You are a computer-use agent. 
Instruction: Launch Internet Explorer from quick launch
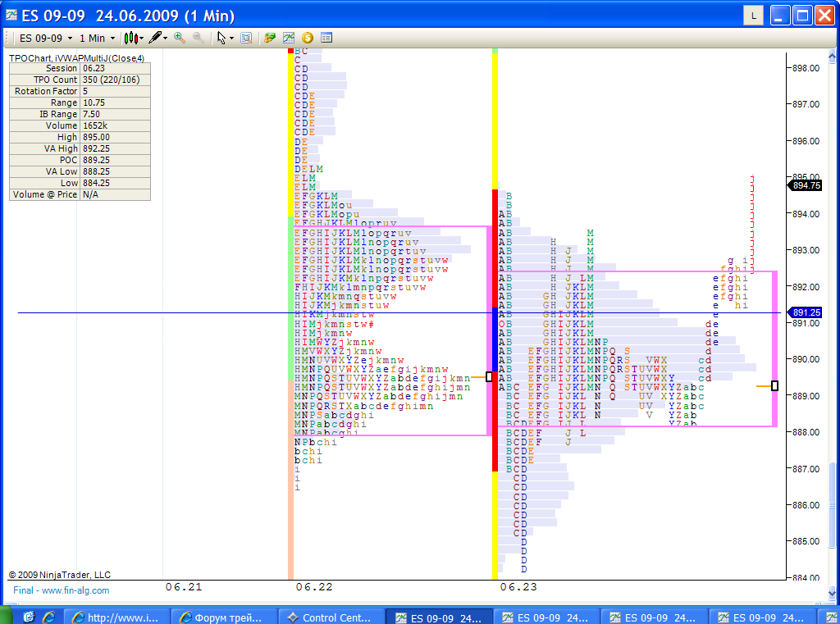[x=49, y=617]
